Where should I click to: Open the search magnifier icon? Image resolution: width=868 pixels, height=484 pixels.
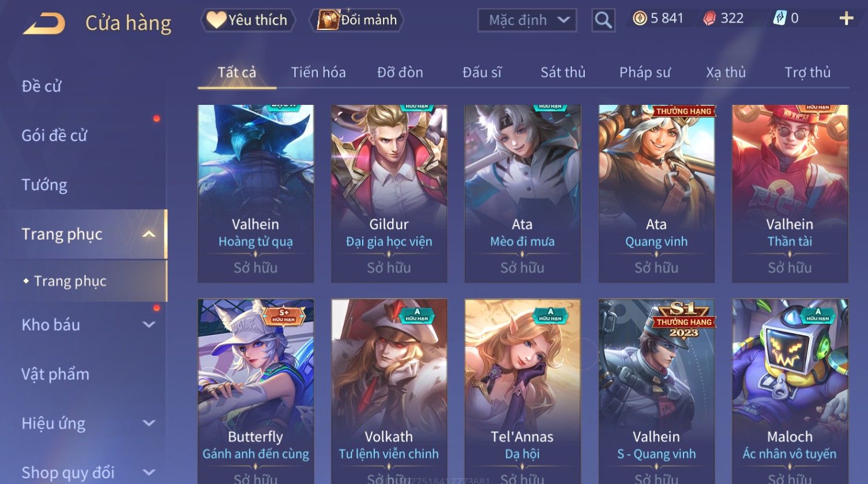[603, 20]
